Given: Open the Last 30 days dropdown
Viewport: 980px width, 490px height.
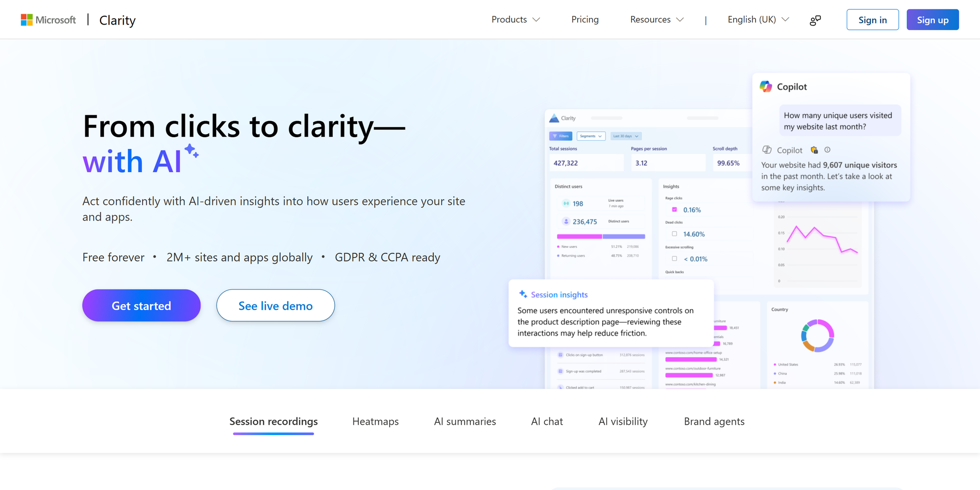Looking at the screenshot, I should point(625,136).
